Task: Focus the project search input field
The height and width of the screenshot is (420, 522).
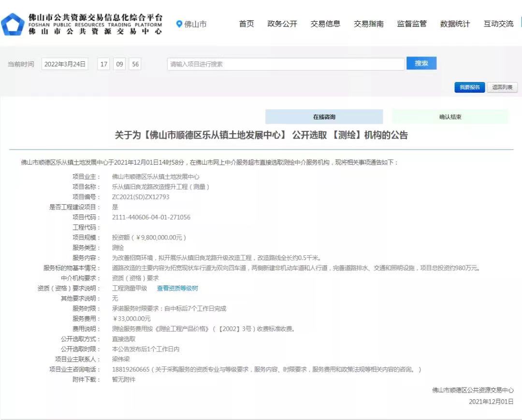Action: click(286, 64)
